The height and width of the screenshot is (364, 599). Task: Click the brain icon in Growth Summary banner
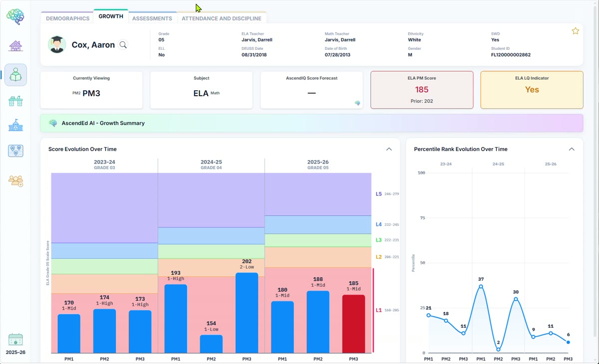point(53,123)
